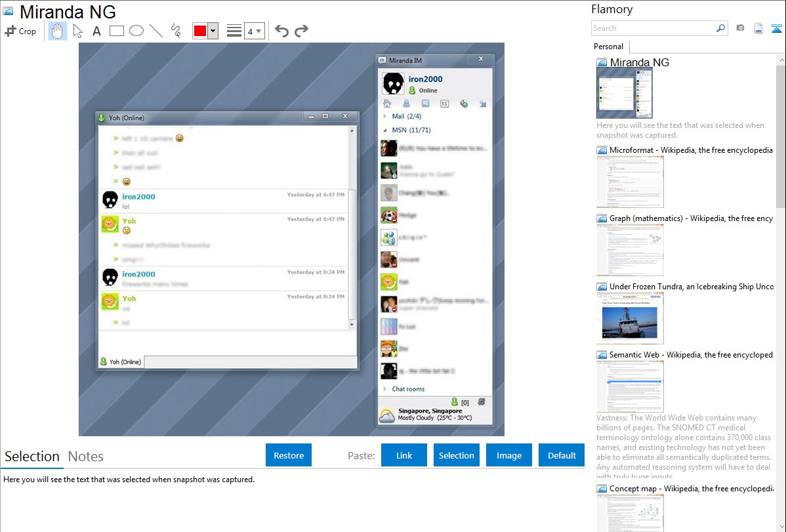
Task: Click the red color swatch
Action: point(200,31)
